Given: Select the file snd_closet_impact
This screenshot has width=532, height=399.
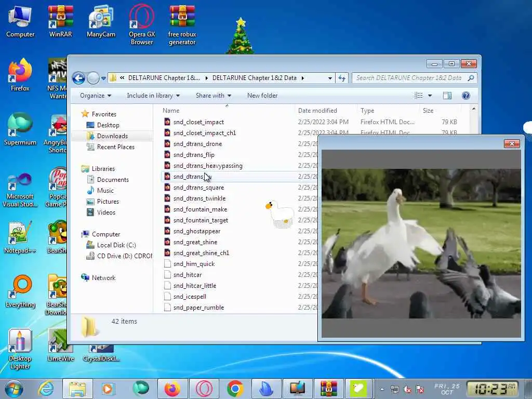Looking at the screenshot, I should tap(198, 122).
